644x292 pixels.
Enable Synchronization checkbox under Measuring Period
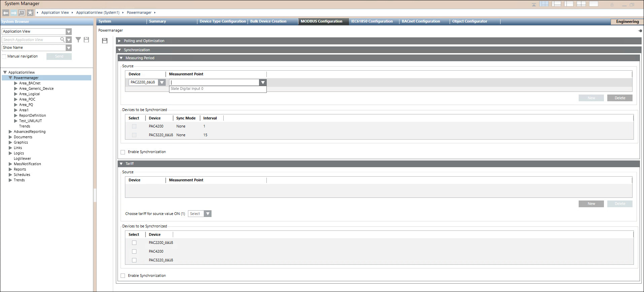[123, 152]
